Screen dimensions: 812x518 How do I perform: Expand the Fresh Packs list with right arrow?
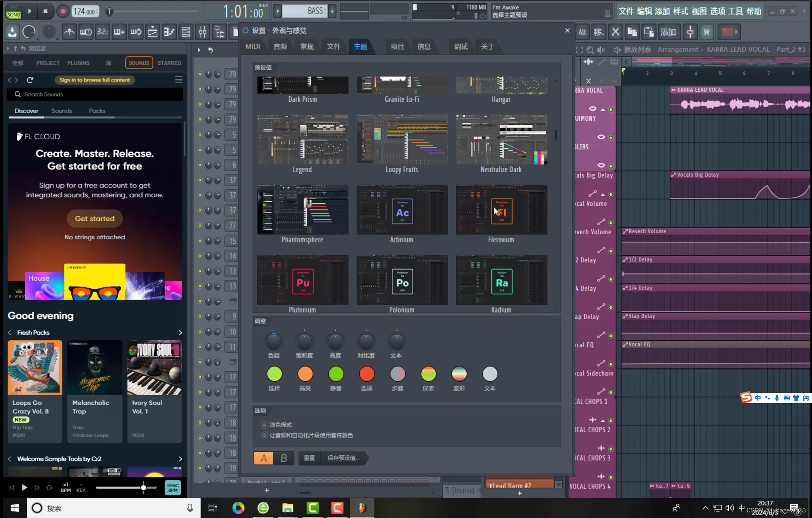pyautogui.click(x=180, y=333)
